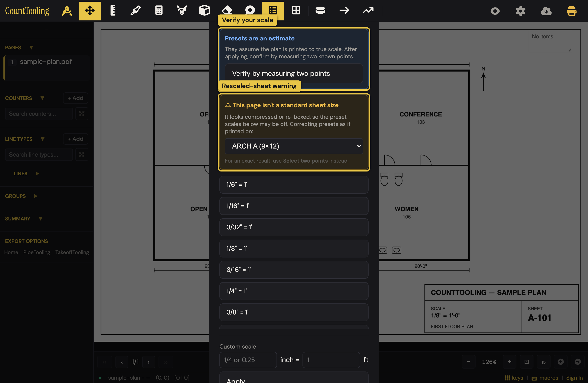588x383 pixels.
Task: Focus the Search line types field
Action: (x=39, y=155)
